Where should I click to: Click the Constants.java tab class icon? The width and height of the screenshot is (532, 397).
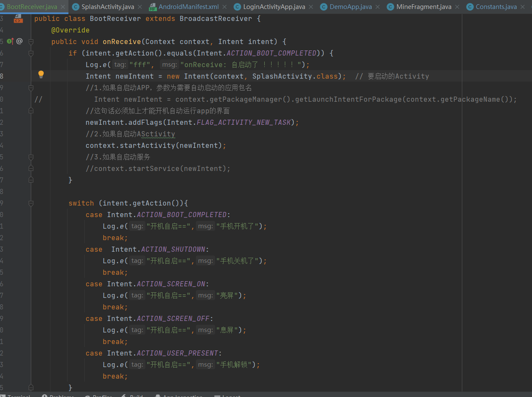[x=470, y=7]
